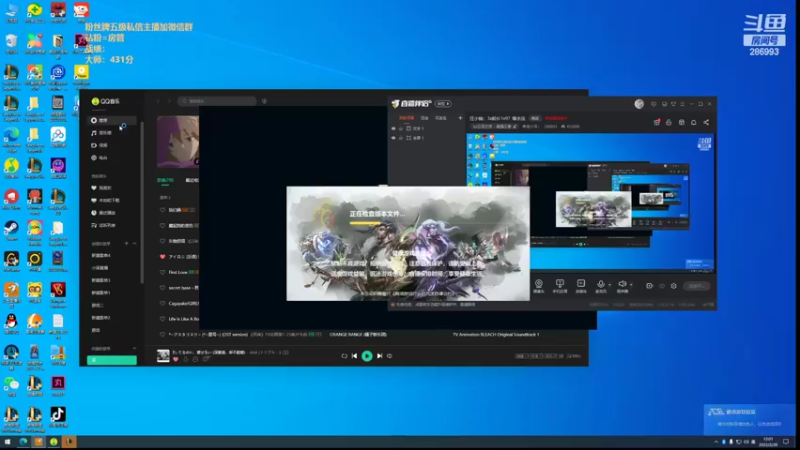This screenshot has height=450, width=800.
Task: Open the Steam desktop shortcut
Action: 11,230
